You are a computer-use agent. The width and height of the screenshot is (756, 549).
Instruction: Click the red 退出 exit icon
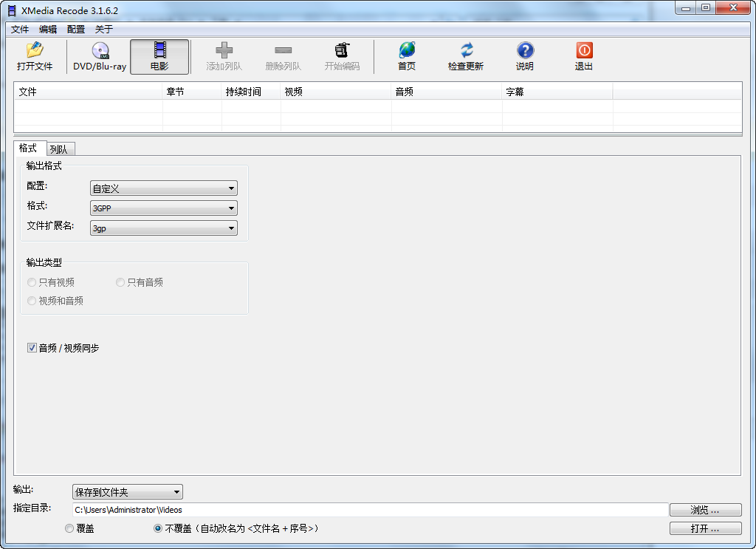coord(584,50)
